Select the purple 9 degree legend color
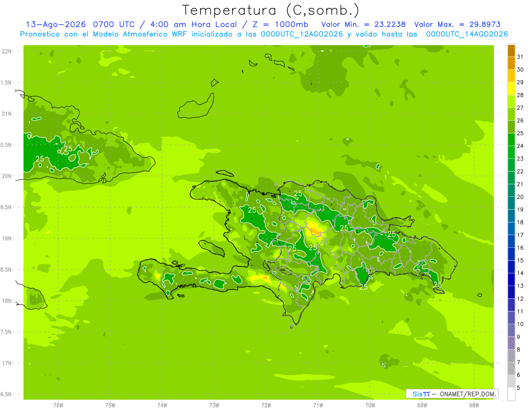The height and width of the screenshot is (411, 532). tap(511, 343)
